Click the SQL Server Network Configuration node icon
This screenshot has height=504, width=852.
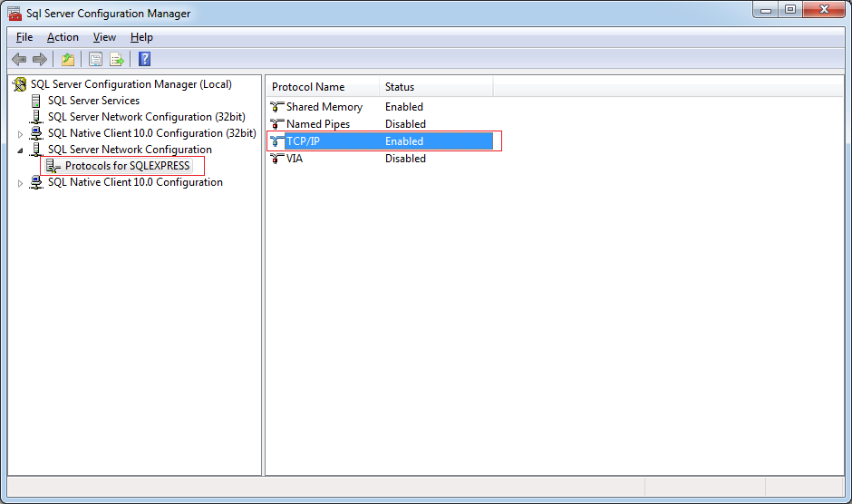pos(36,150)
